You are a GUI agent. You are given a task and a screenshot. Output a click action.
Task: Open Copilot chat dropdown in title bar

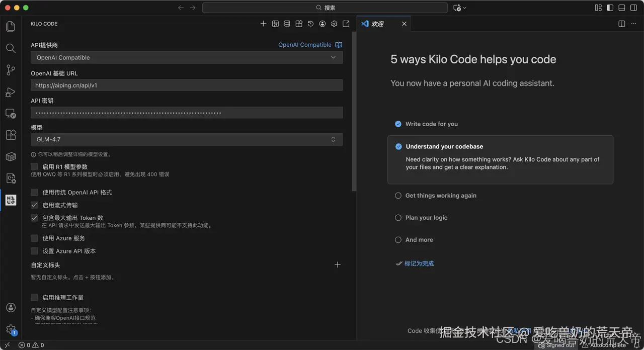pyautogui.click(x=460, y=8)
